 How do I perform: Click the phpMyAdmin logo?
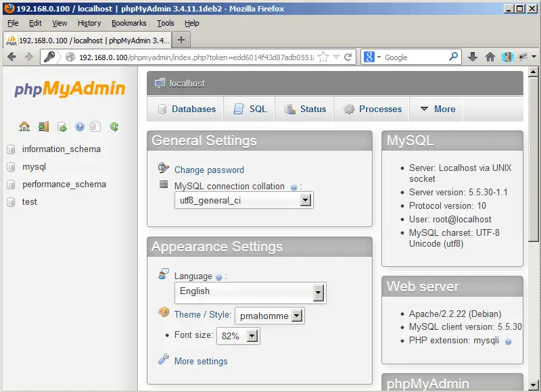pyautogui.click(x=70, y=89)
